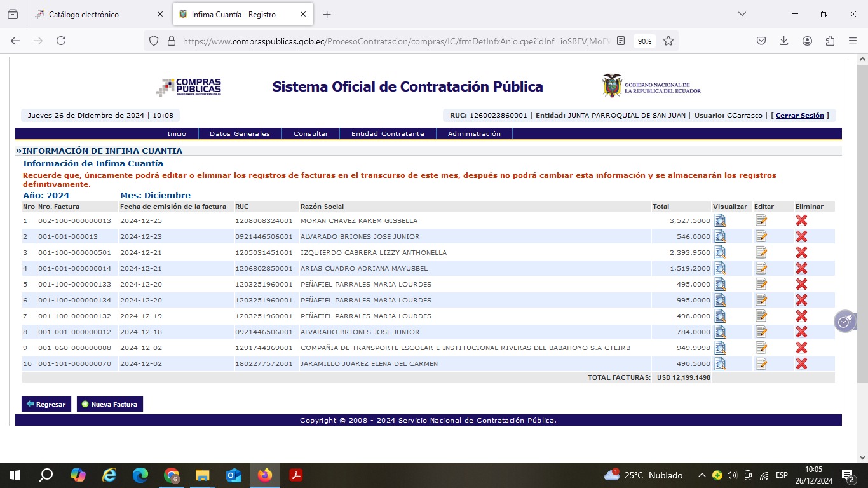Open the Consultar menu

311,134
